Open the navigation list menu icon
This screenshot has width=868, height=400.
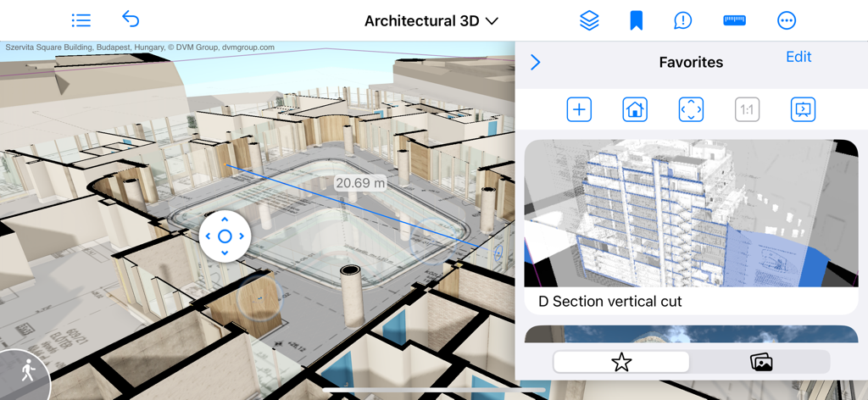pyautogui.click(x=81, y=21)
